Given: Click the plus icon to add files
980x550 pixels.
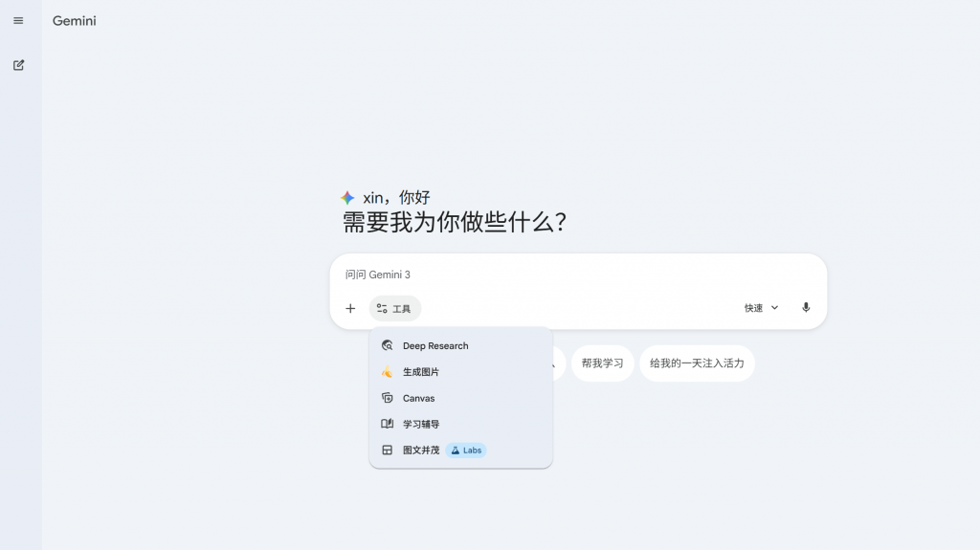Looking at the screenshot, I should 350,308.
